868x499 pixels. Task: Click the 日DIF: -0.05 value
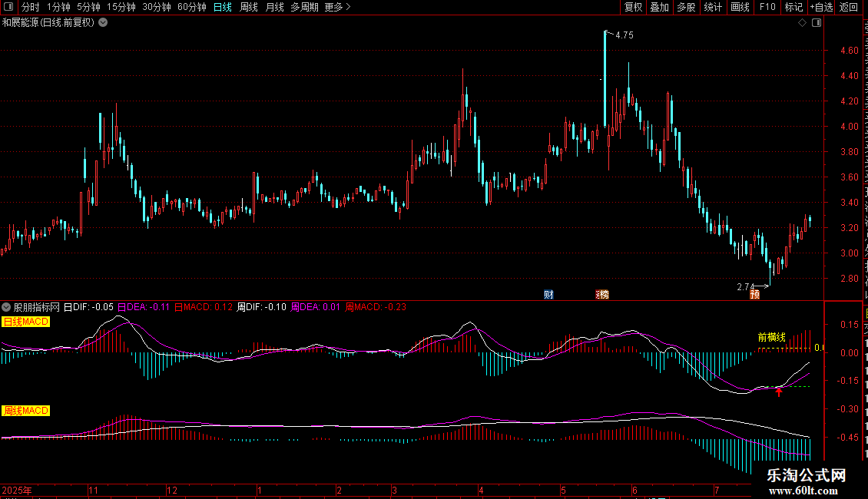coord(88,307)
